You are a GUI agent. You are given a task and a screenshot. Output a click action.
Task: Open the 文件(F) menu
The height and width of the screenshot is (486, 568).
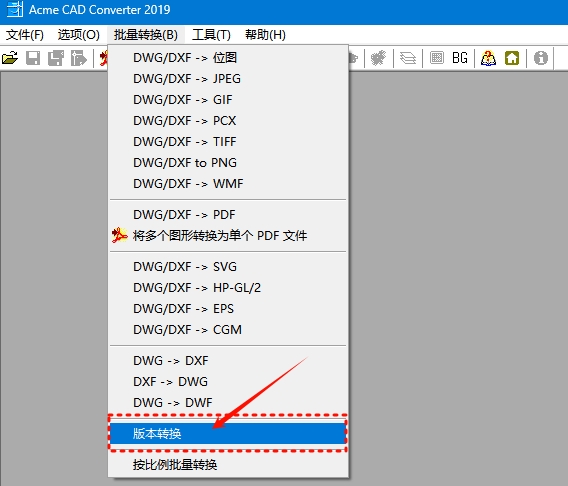coord(25,35)
